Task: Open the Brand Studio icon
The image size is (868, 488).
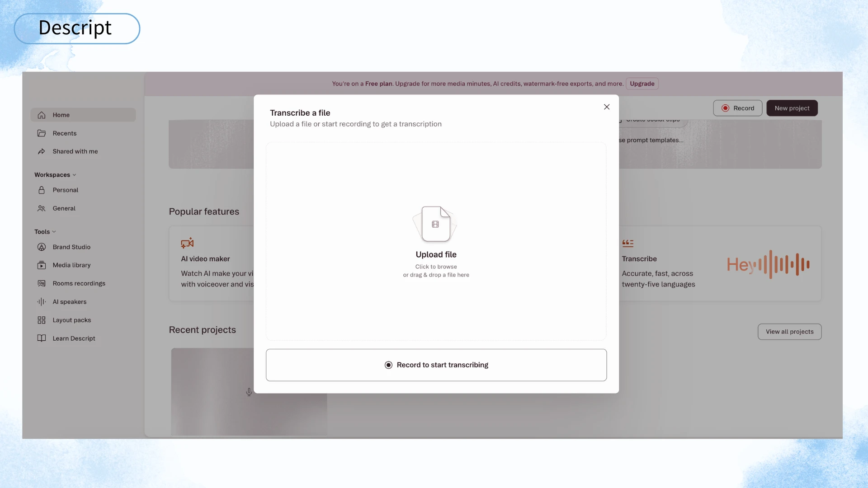Action: click(x=42, y=247)
